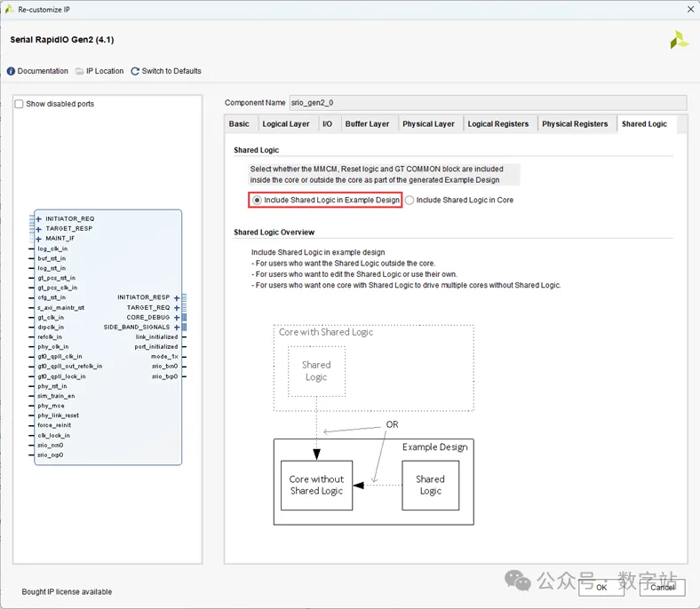Switch to the Physical Layer tab
Image resolution: width=700 pixels, height=609 pixels.
[428, 124]
